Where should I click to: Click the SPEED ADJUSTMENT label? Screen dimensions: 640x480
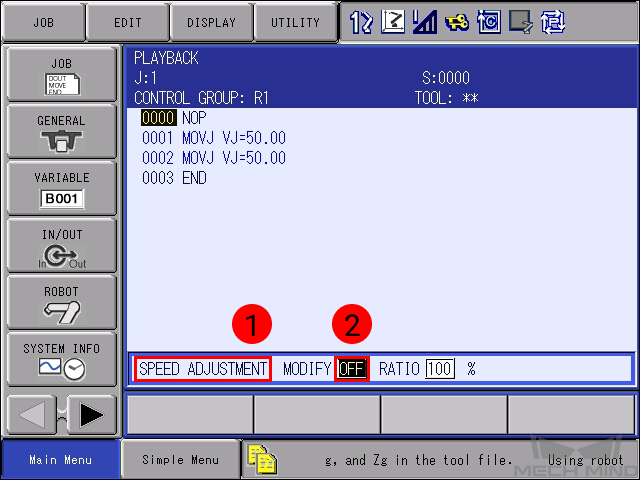point(203,369)
